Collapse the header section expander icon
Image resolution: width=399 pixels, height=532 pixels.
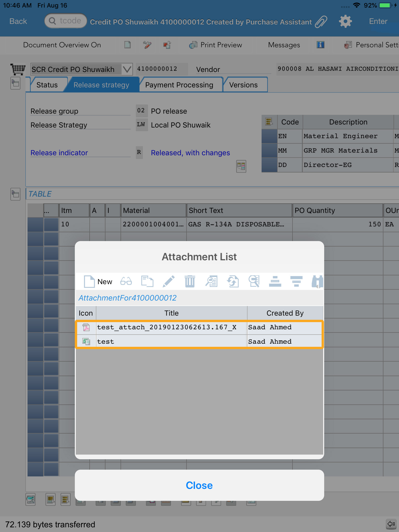15,83
